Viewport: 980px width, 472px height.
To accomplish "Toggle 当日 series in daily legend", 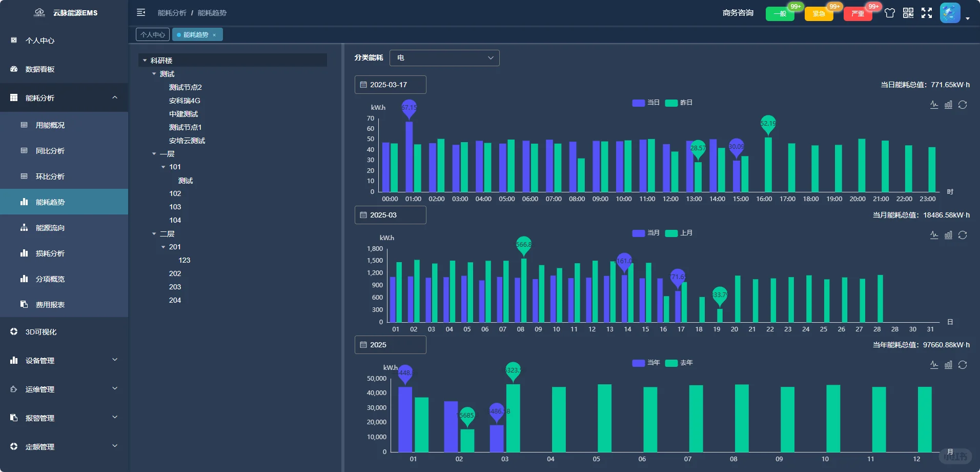I will point(646,103).
